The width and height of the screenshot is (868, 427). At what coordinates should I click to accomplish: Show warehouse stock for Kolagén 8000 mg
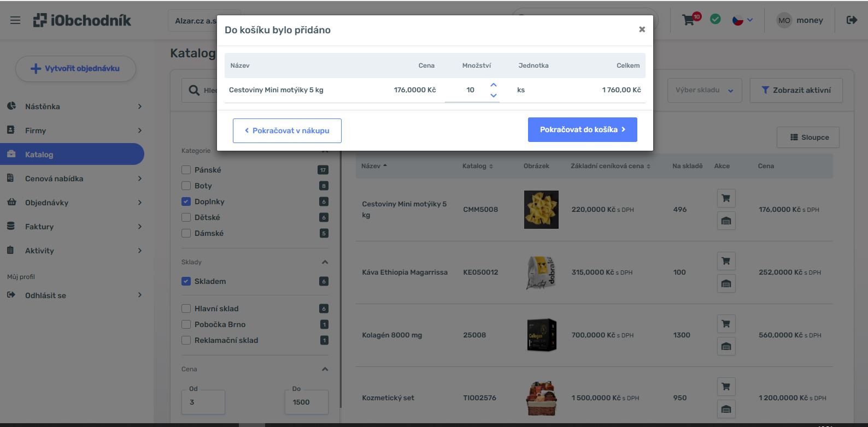(726, 346)
